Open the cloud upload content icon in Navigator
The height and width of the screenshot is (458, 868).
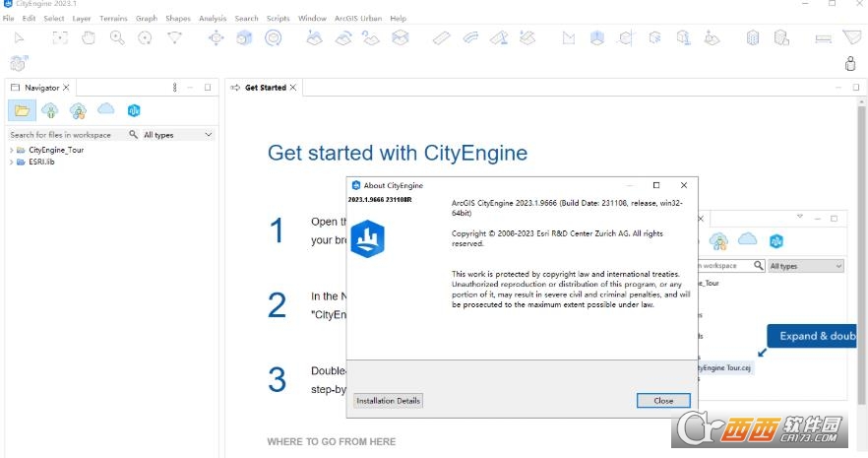click(x=50, y=110)
